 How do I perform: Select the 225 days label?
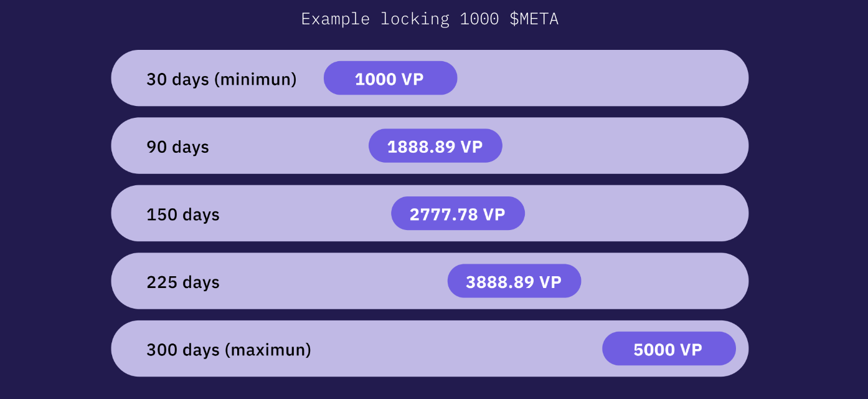tap(183, 282)
